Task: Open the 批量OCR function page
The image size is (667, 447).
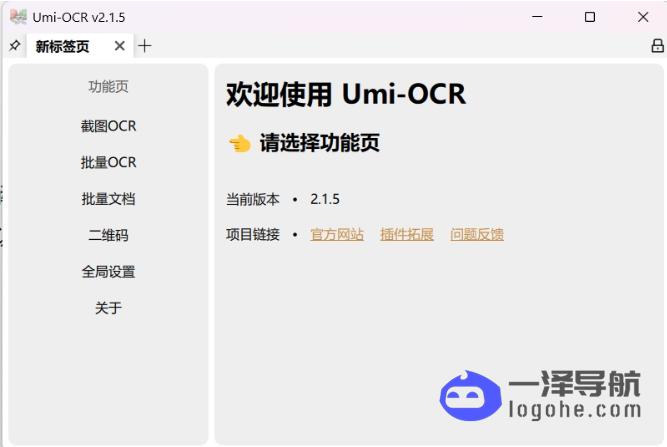Action: click(x=108, y=162)
